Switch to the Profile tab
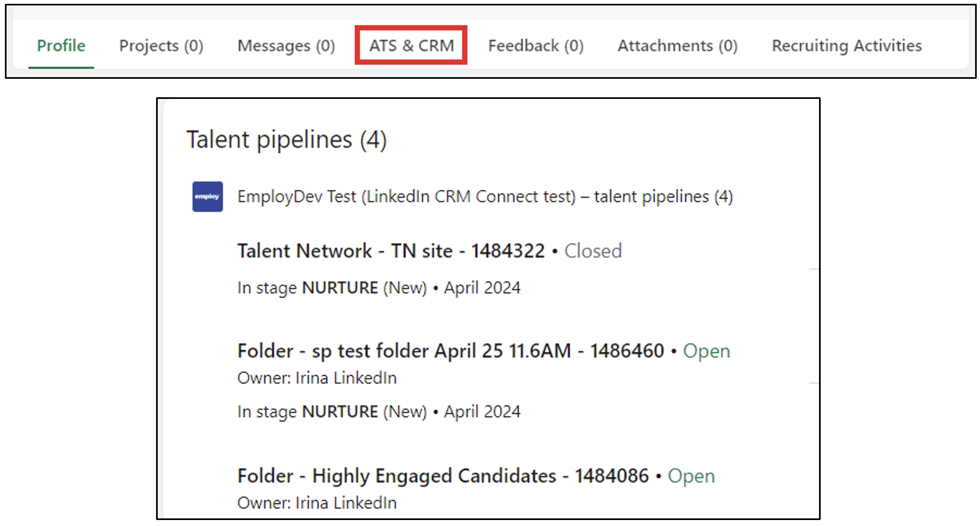The image size is (980, 526). pos(61,46)
